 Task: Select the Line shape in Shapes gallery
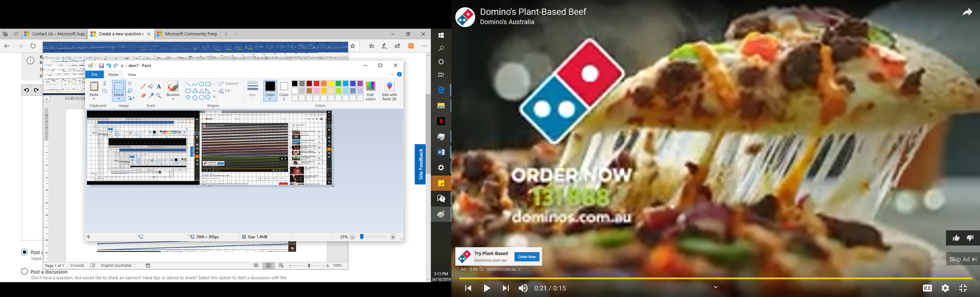[x=188, y=84]
